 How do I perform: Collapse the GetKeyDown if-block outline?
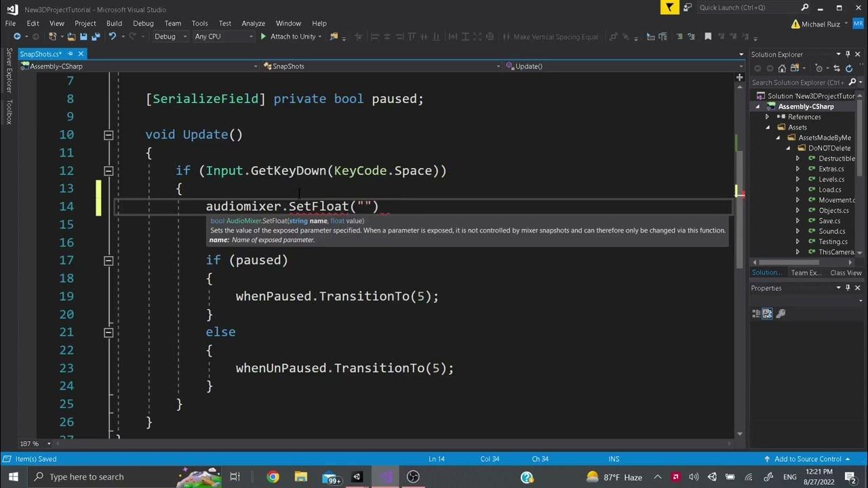[x=108, y=171]
